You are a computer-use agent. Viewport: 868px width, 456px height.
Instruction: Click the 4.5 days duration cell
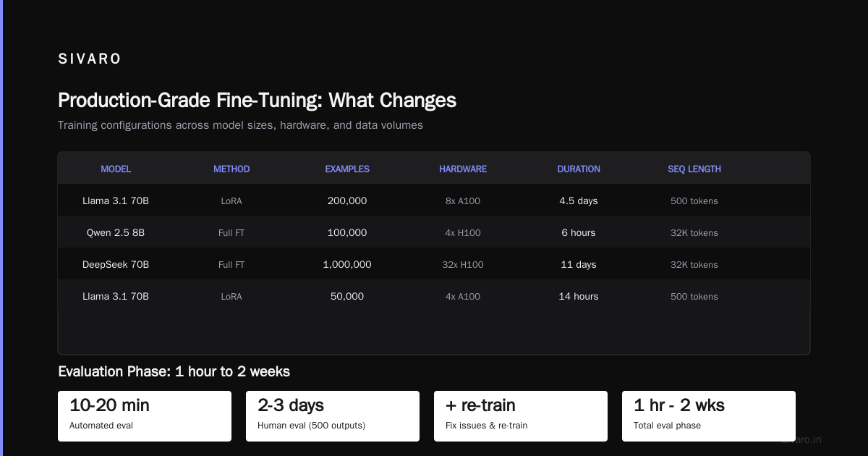click(x=579, y=200)
